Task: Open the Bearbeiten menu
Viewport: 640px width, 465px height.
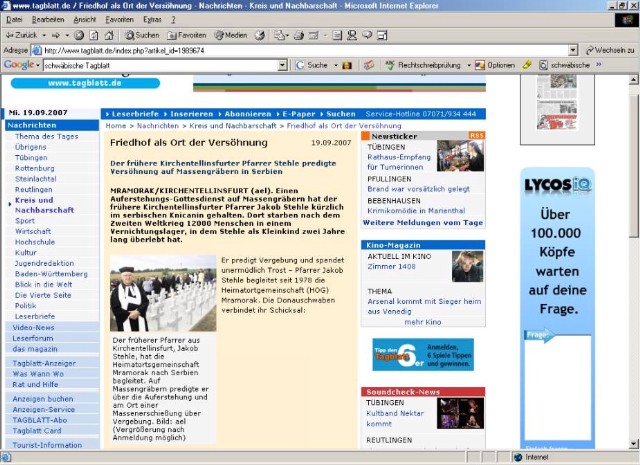Action: point(47,19)
